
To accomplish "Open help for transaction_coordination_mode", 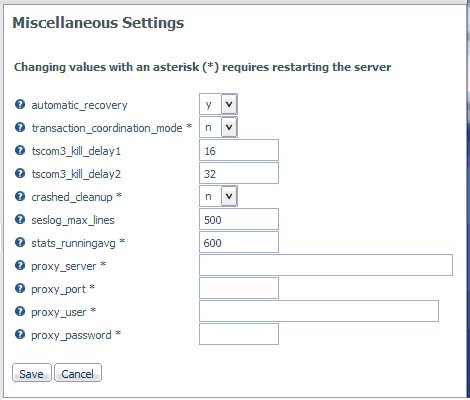I will coord(20,127).
